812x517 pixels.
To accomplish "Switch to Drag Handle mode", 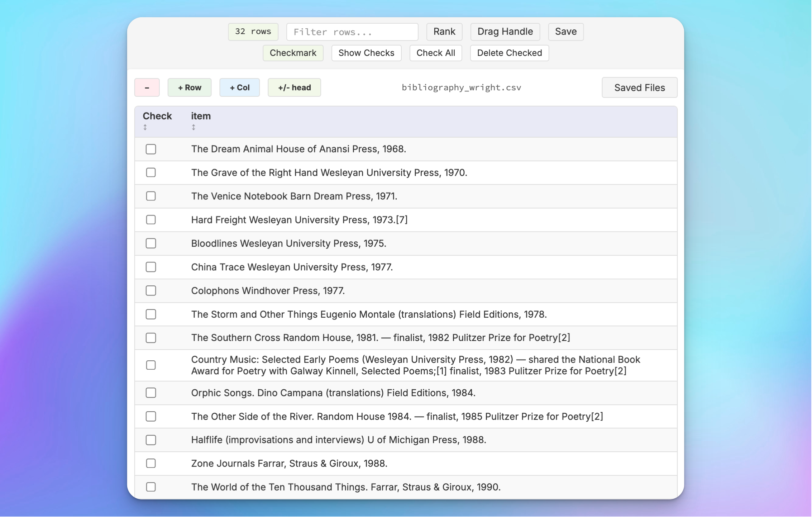I will [505, 32].
